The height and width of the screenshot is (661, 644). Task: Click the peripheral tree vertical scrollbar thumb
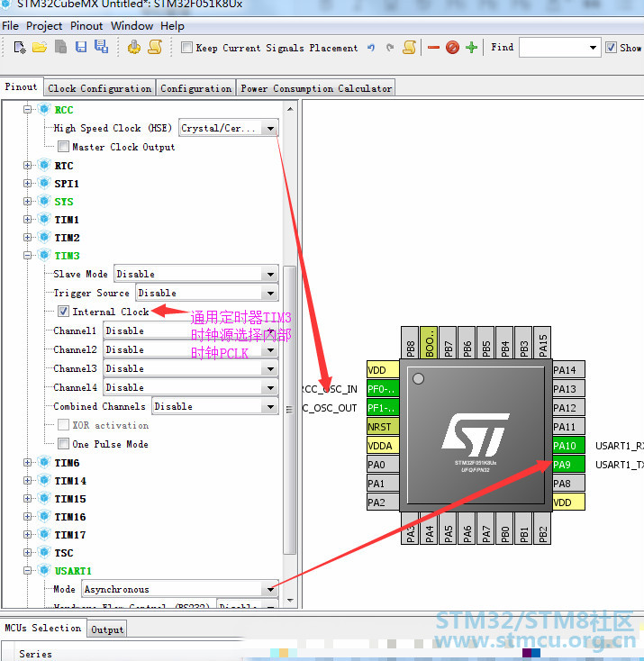pyautogui.click(x=289, y=410)
